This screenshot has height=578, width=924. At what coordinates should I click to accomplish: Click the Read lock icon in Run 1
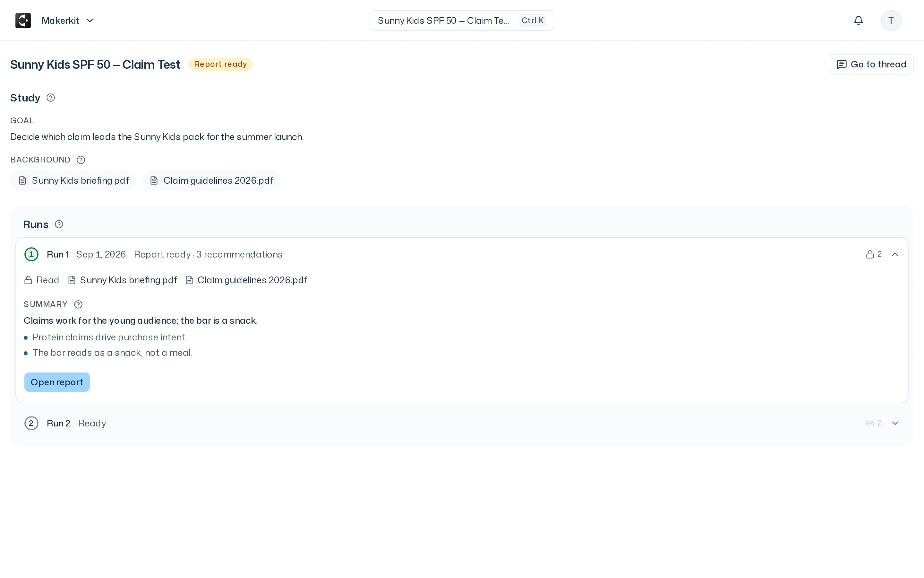28,280
